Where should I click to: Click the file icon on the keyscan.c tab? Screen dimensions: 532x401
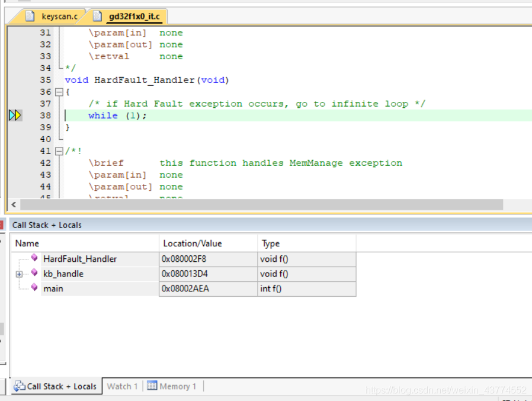31,16
